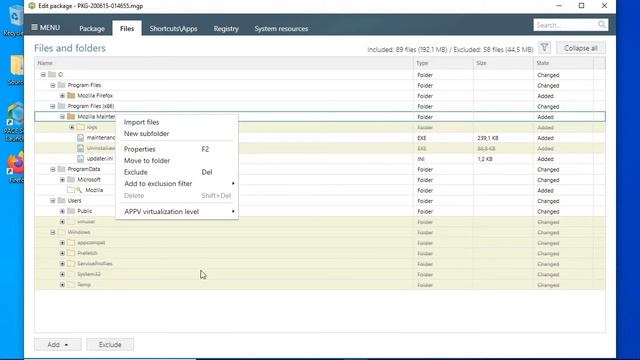Click the search magnifier icon
The width and height of the screenshot is (640, 360).
[602, 25]
